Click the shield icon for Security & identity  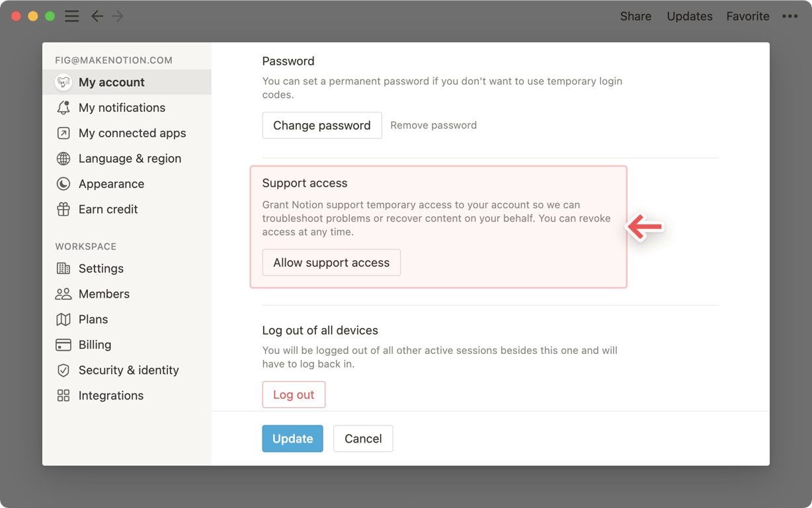(63, 370)
